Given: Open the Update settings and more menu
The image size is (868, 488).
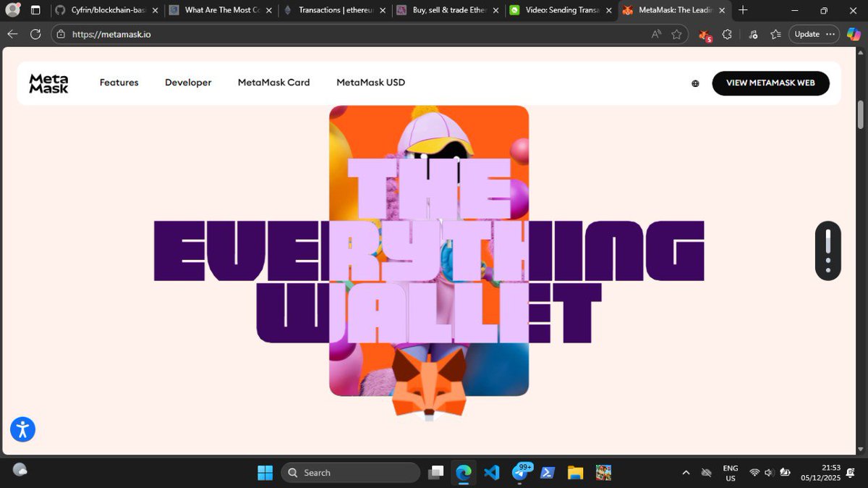Looking at the screenshot, I should 814,34.
